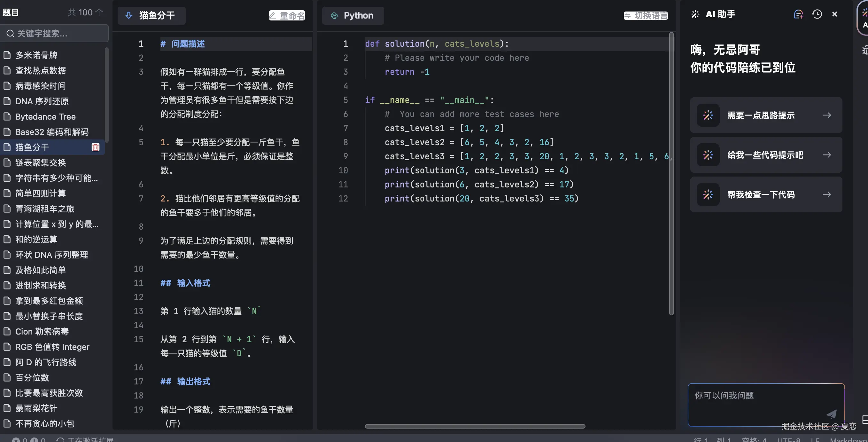
Task: Open the 链表聚集交换 problem
Action: pos(41,162)
